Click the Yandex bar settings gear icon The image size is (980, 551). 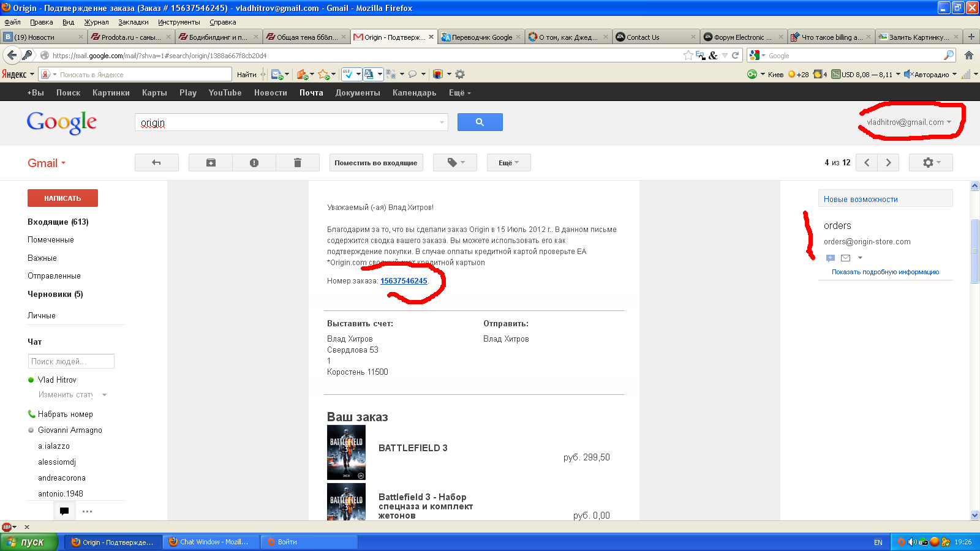coord(460,75)
